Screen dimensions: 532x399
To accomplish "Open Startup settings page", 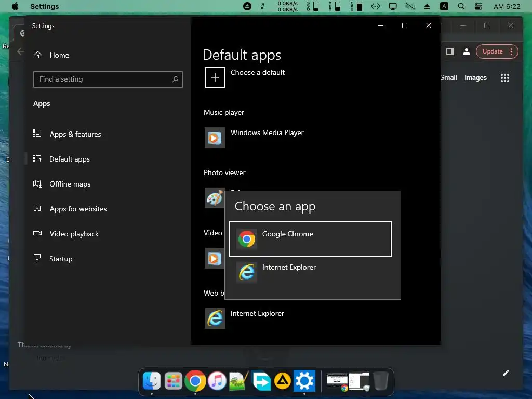I will click(109, 259).
